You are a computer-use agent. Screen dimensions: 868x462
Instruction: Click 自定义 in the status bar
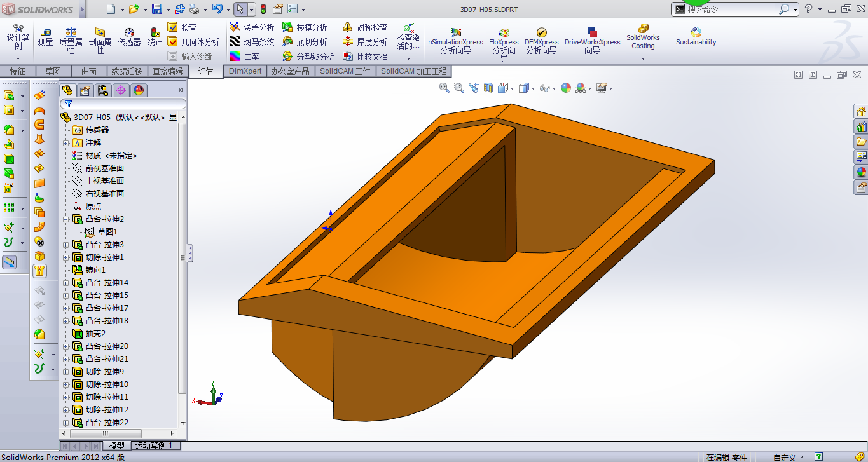pos(784,458)
